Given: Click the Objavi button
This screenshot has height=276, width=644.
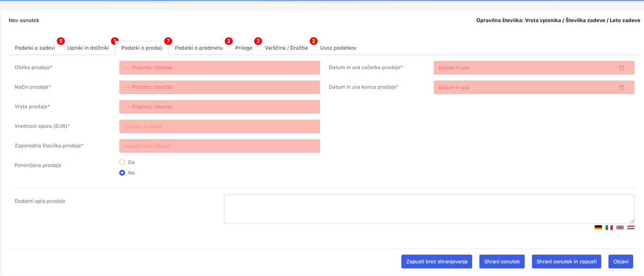Looking at the screenshot, I should click(x=620, y=261).
